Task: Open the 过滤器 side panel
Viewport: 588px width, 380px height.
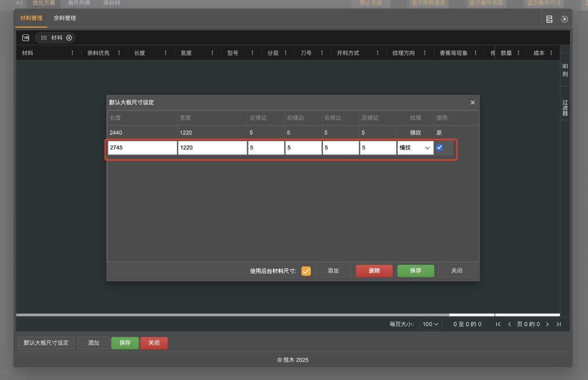Action: (565, 107)
